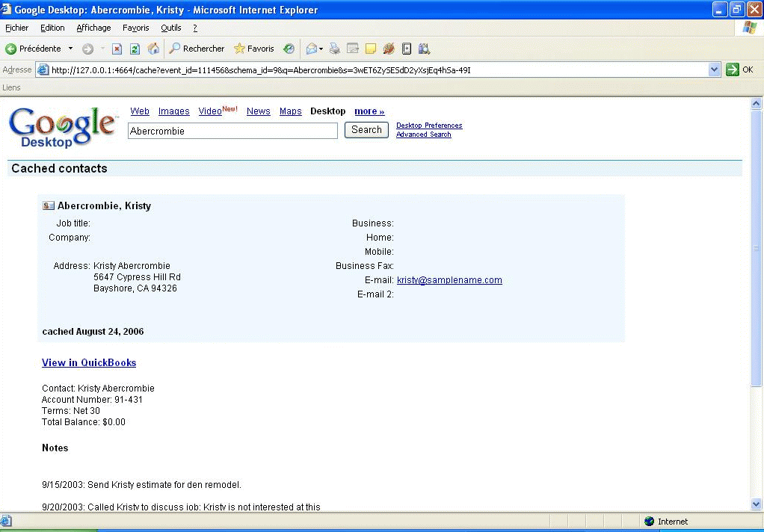Click Account Number: 91-431 text
Screen dimensions: 764x532
click(x=92, y=400)
